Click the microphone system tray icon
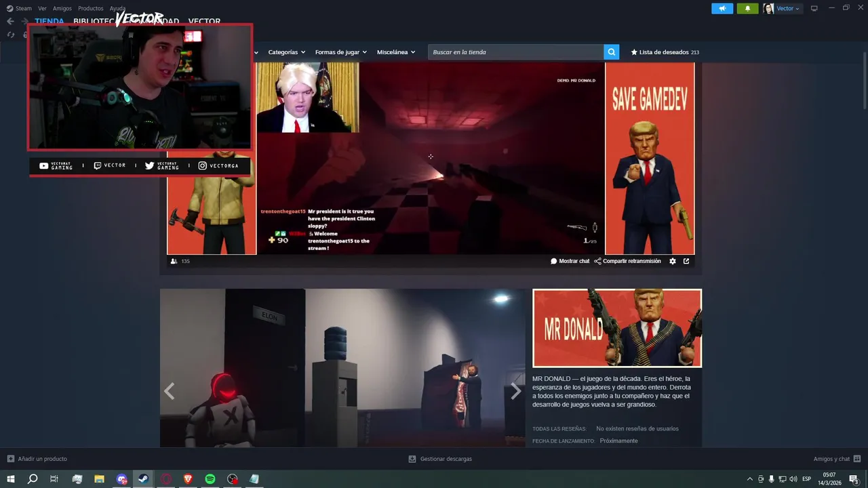This screenshot has height=488, width=868. tap(771, 479)
